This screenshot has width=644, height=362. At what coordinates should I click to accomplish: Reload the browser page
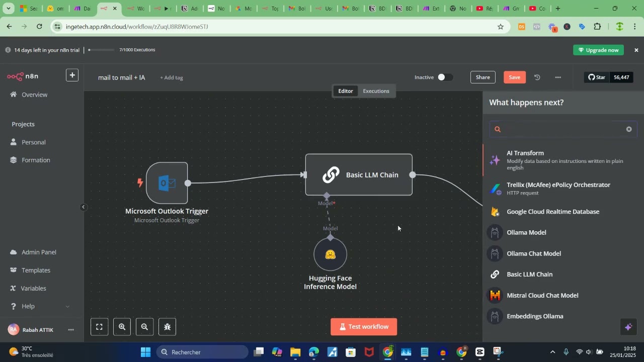(x=39, y=27)
